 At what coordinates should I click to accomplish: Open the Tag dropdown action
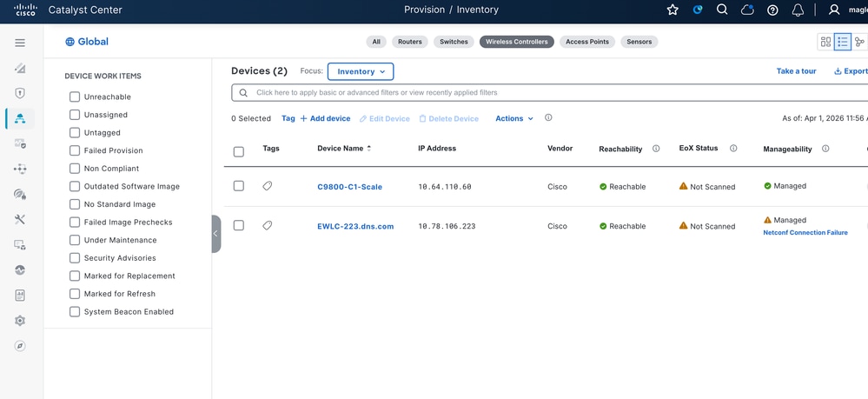coord(288,118)
